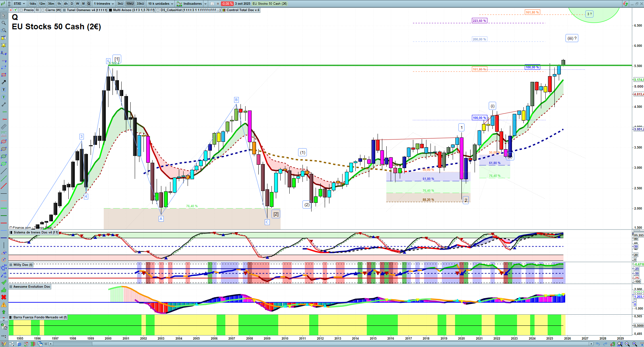Screen dimensions: 644x347
Task: Select the yellow warning triangle marker
Action: 4,305
